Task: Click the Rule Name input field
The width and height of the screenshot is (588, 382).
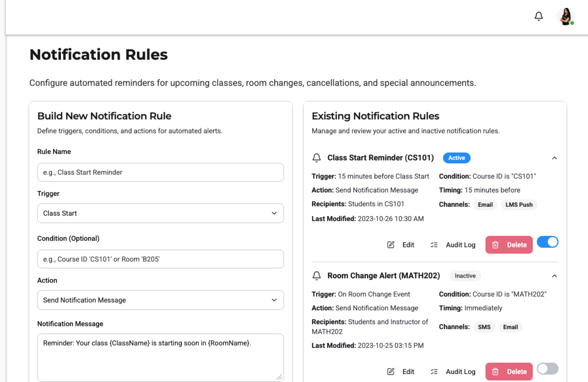Action: pyautogui.click(x=160, y=172)
